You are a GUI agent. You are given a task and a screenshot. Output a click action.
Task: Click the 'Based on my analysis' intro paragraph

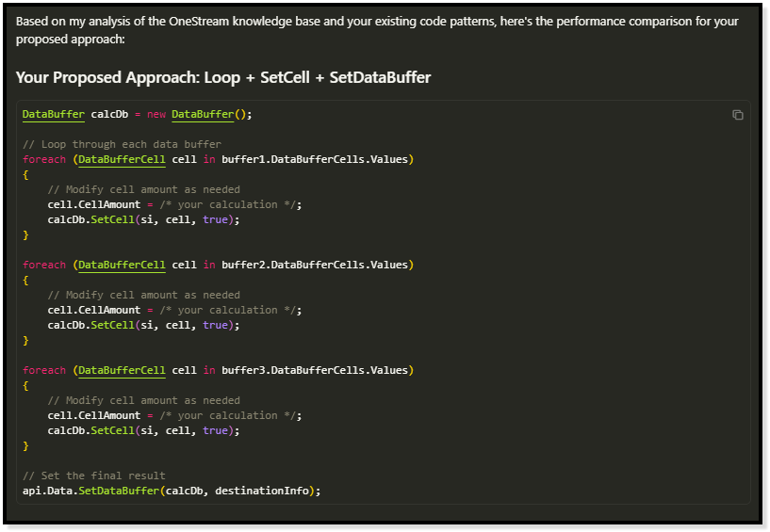(377, 30)
